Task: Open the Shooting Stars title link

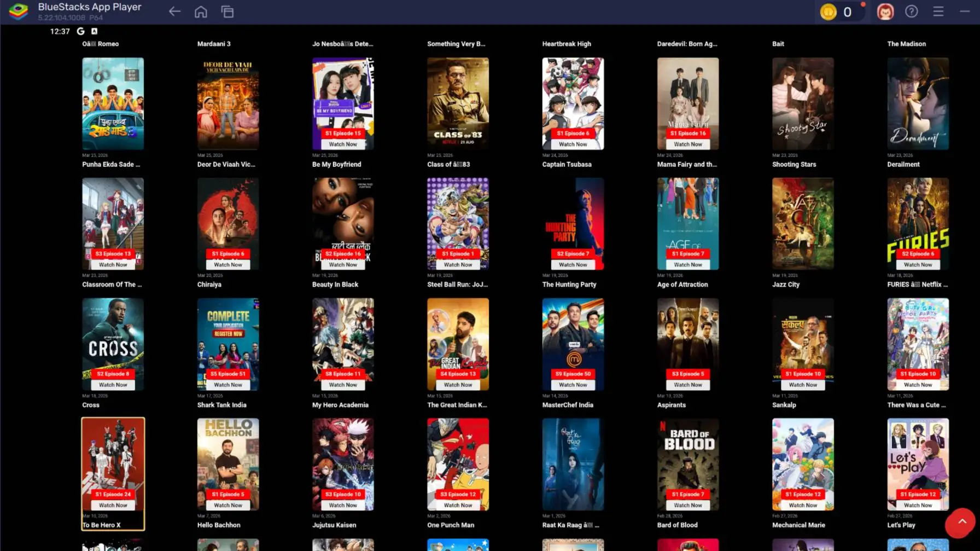Action: pyautogui.click(x=794, y=164)
